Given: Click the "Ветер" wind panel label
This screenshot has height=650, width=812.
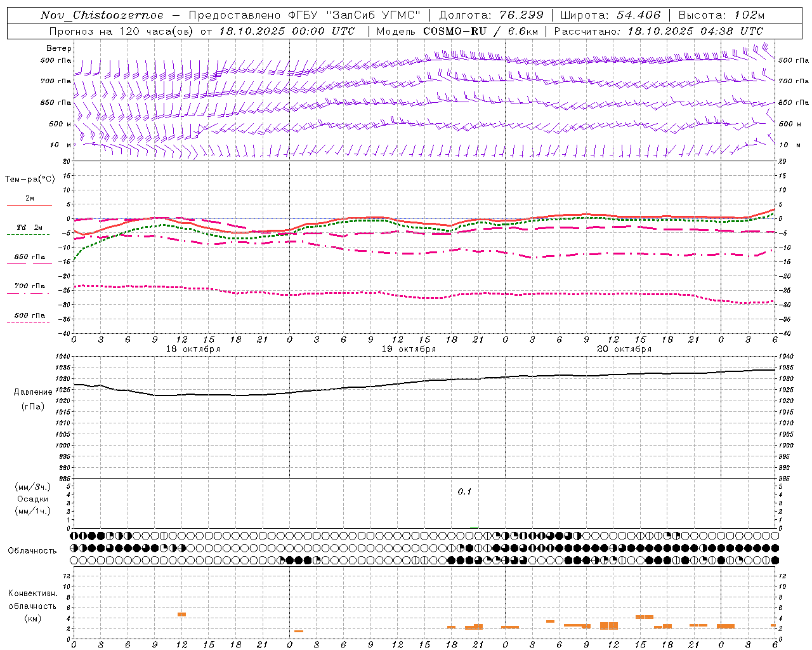Looking at the screenshot, I should pyautogui.click(x=59, y=48).
